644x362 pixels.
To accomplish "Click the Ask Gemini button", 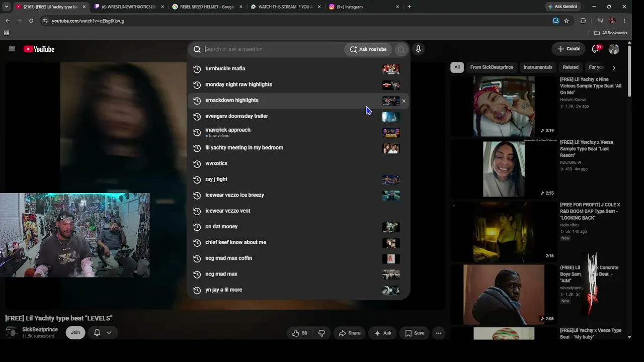I will pyautogui.click(x=562, y=7).
